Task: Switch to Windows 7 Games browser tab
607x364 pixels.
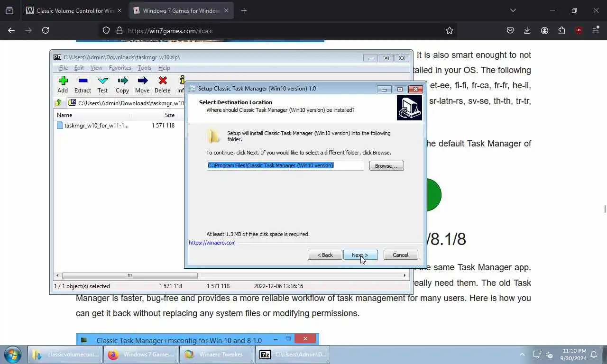Action: [x=176, y=10]
